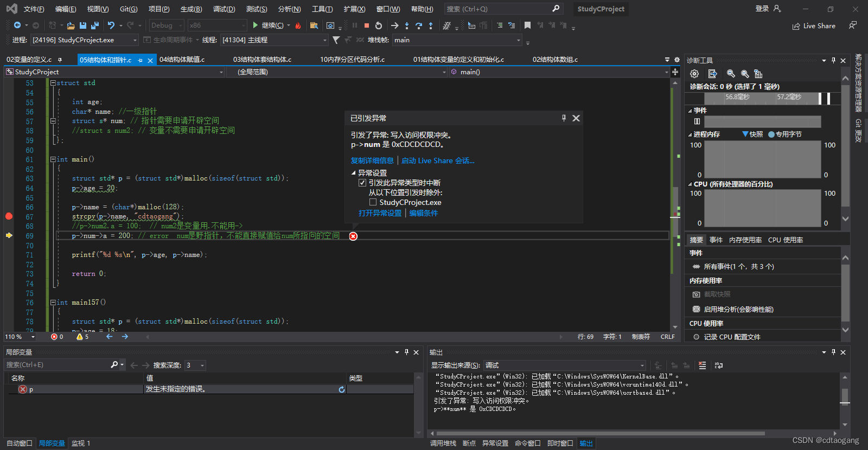Open the process selector dropdown

click(x=85, y=40)
